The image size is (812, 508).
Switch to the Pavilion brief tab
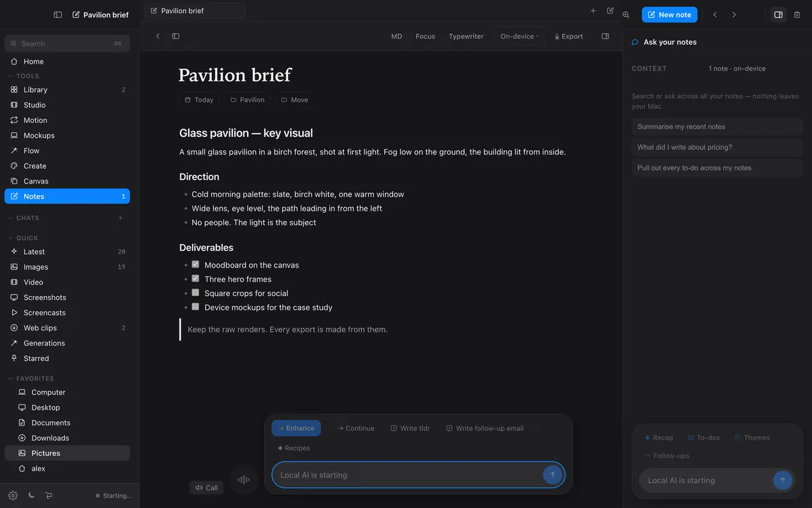coord(195,11)
